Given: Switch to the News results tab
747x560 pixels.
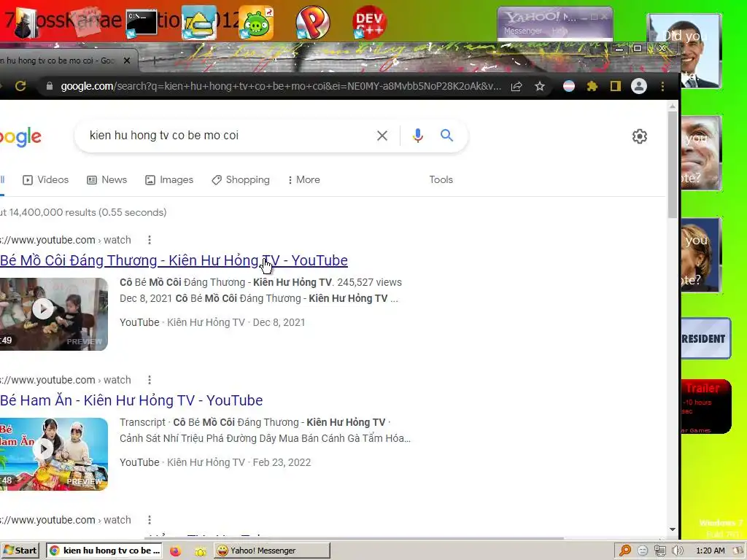Looking at the screenshot, I should [107, 180].
